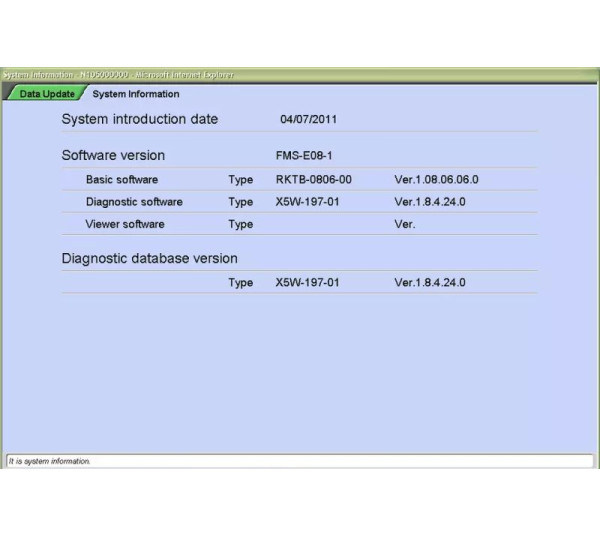Click the status bar message field
Viewport: 600px width, 536px height.
point(300,461)
